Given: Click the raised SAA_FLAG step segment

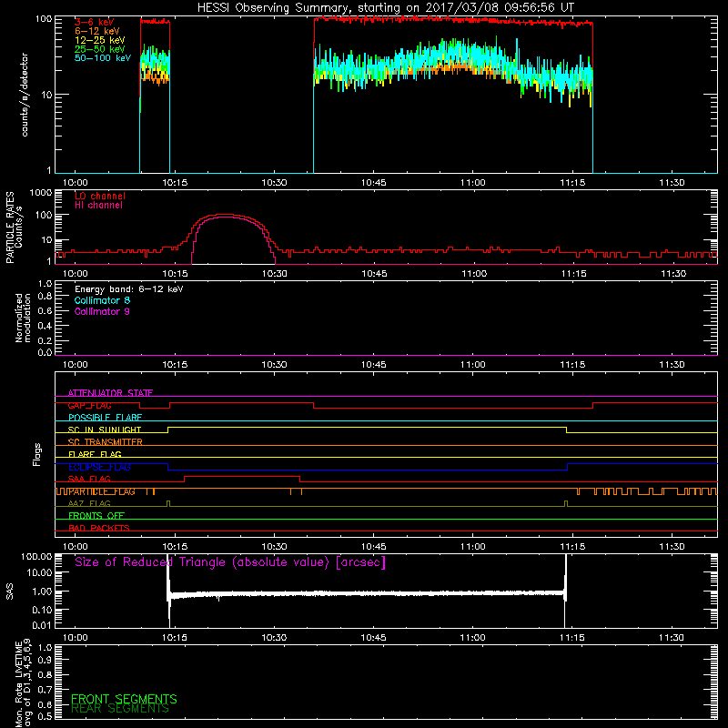Looking at the screenshot, I should [242, 476].
